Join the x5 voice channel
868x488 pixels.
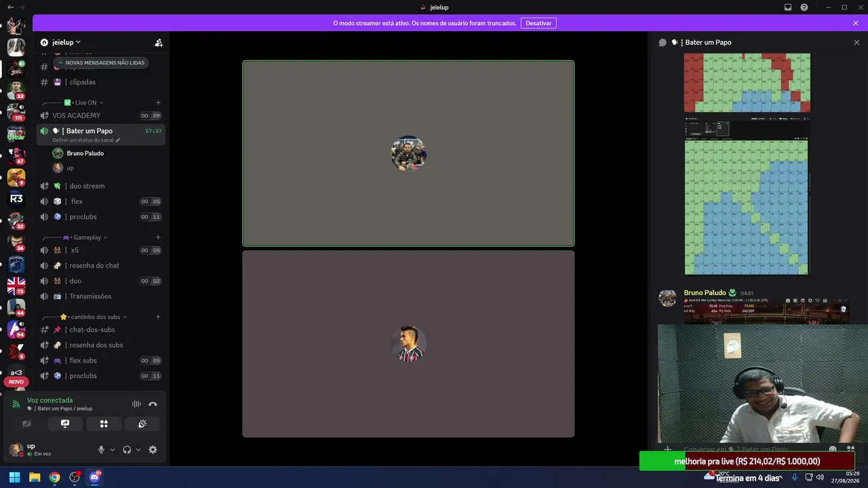[100, 250]
